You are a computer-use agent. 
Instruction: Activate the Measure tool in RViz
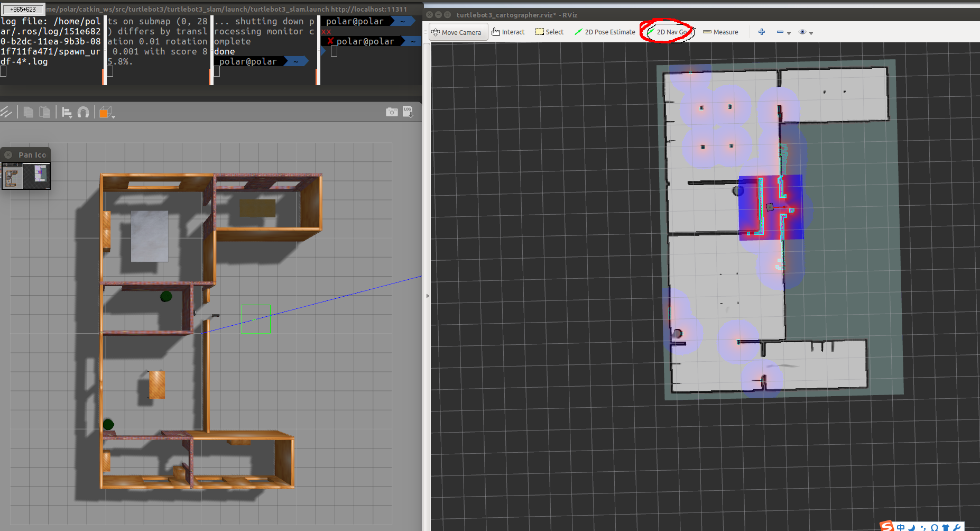720,32
